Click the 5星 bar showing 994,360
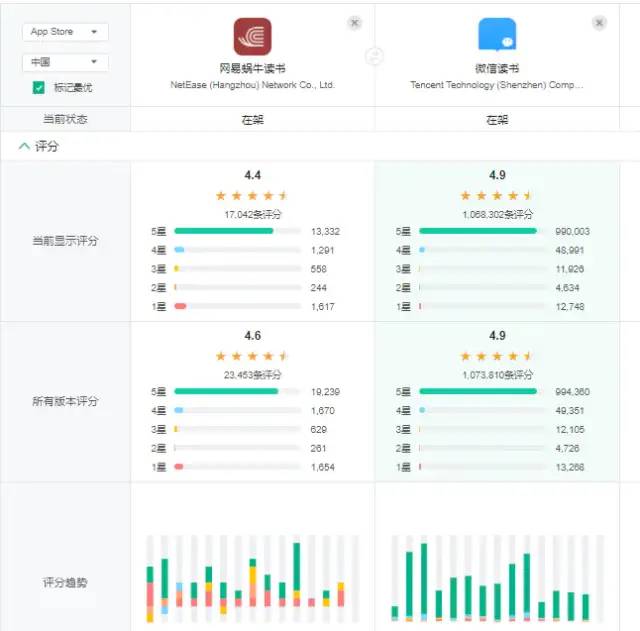Screen dimensions: 640x631 482,391
